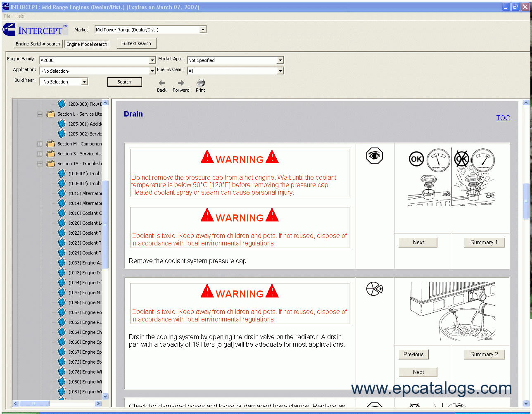Click the content pane vertical scrollbar thumb
Image resolution: width=532 pixels, height=414 pixels.
[x=526, y=201]
